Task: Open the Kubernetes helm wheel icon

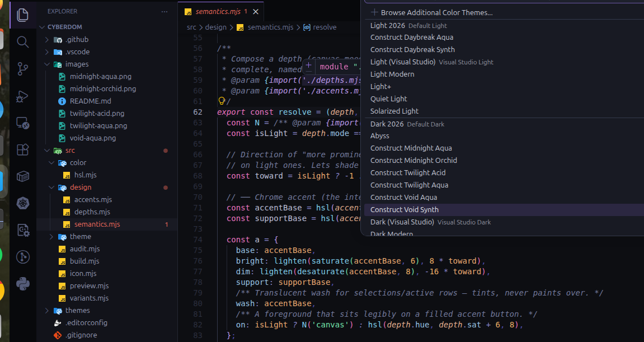Action: (22, 203)
